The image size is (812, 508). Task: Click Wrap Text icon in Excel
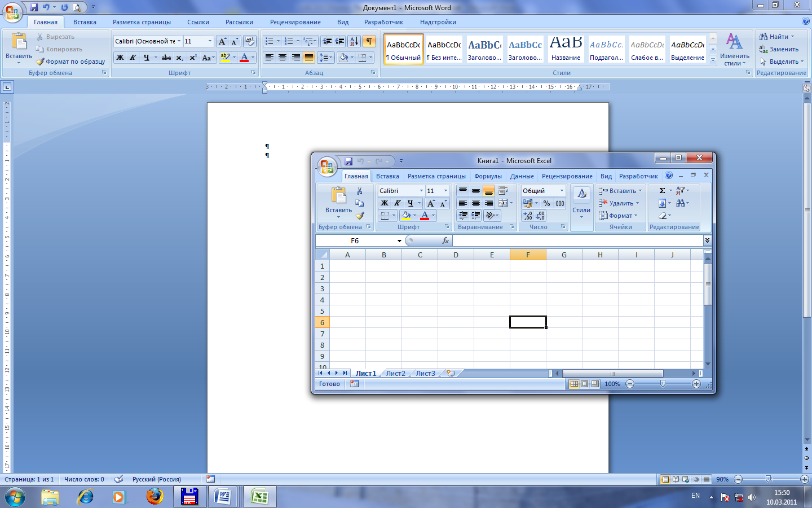503,191
